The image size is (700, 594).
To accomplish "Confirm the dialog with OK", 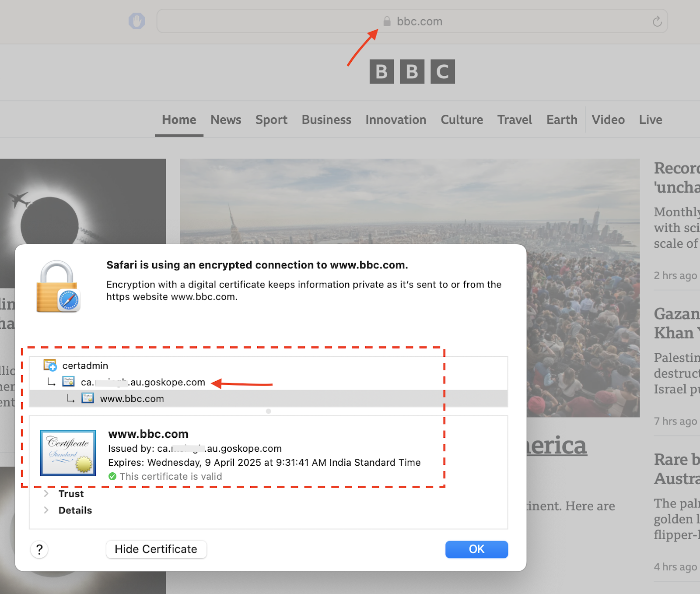I will 476,549.
